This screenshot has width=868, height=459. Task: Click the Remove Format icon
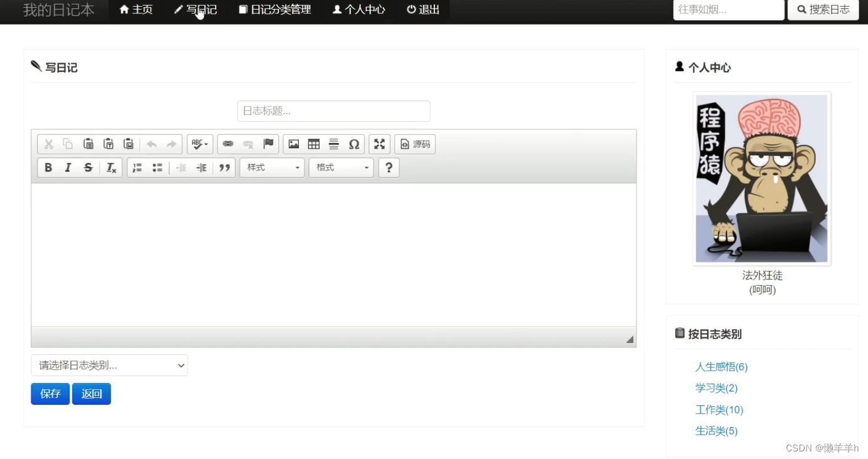point(111,167)
